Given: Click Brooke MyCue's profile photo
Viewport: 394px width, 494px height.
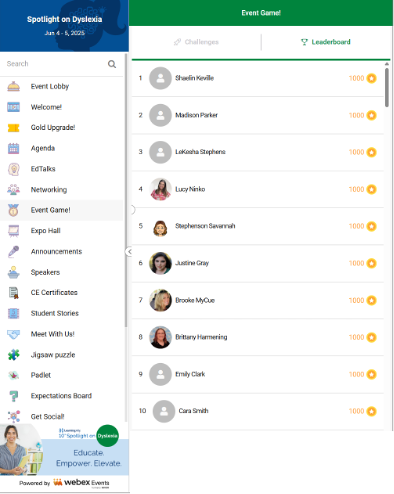Looking at the screenshot, I should click(160, 300).
